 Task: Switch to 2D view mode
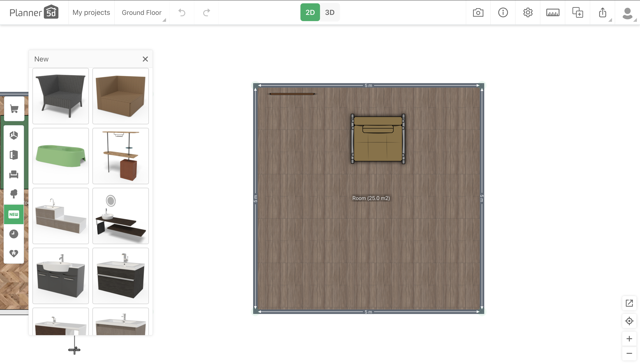click(x=310, y=12)
